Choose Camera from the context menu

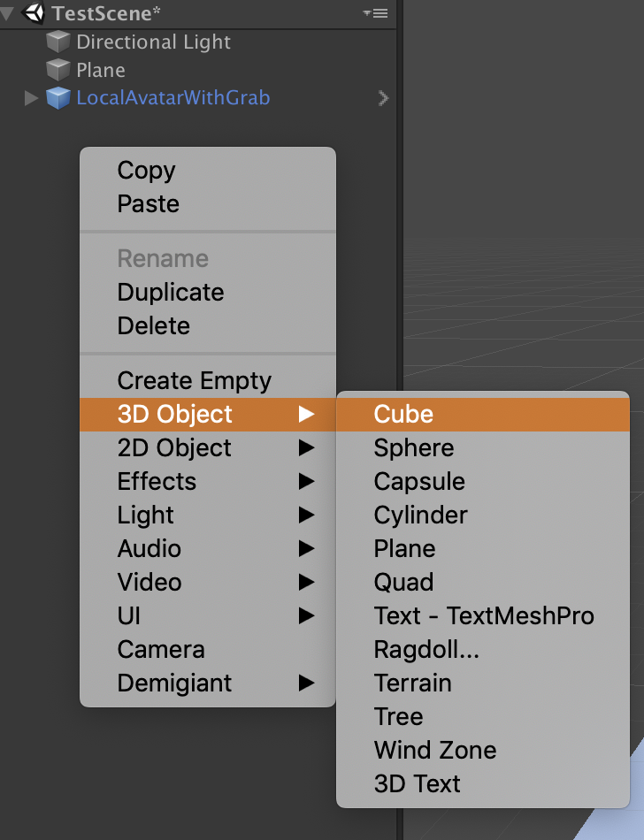pos(208,649)
